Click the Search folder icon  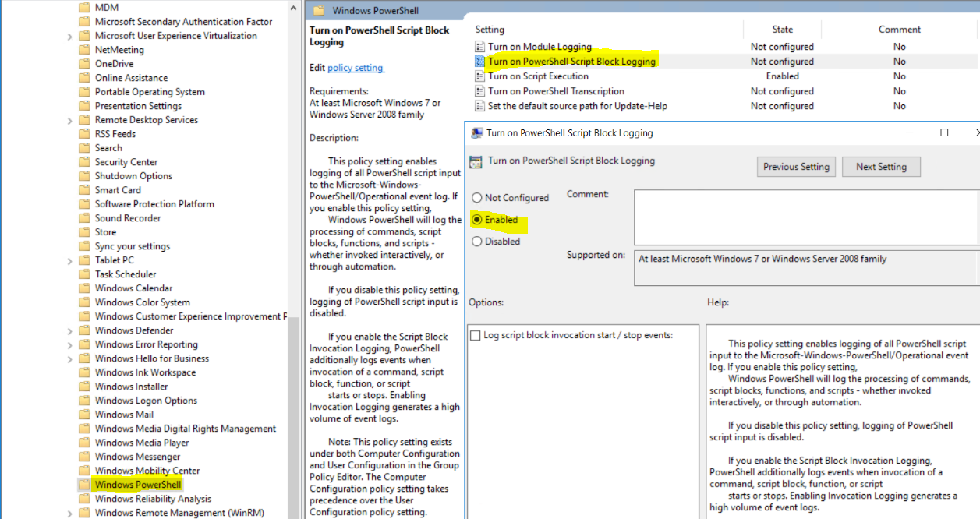pyautogui.click(x=84, y=148)
